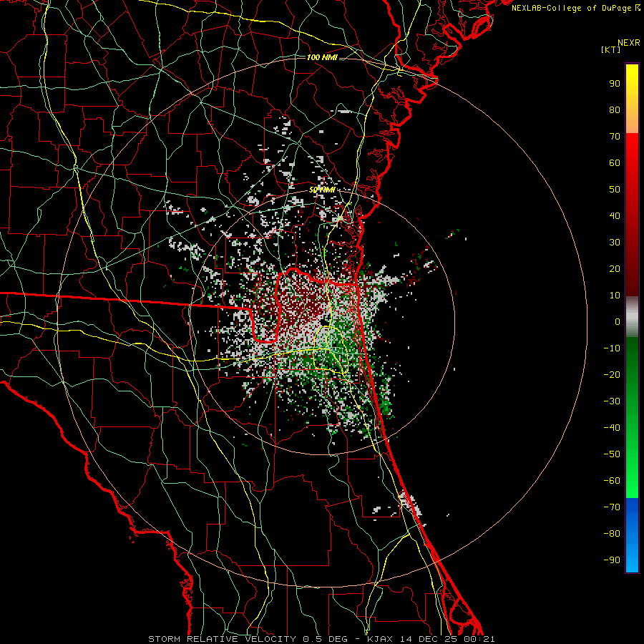Click the -10 value on velocity scale
Screen dimensions: 644x644
612,348
